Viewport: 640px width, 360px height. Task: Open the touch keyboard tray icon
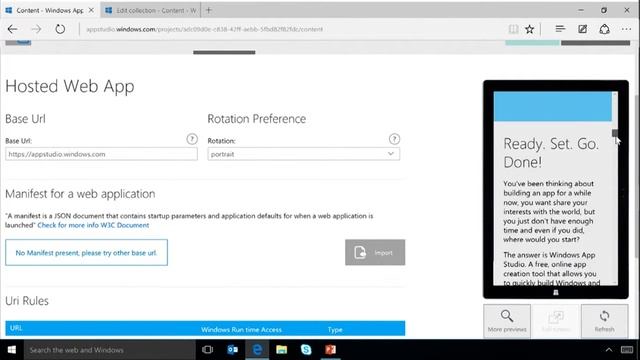click(627, 350)
